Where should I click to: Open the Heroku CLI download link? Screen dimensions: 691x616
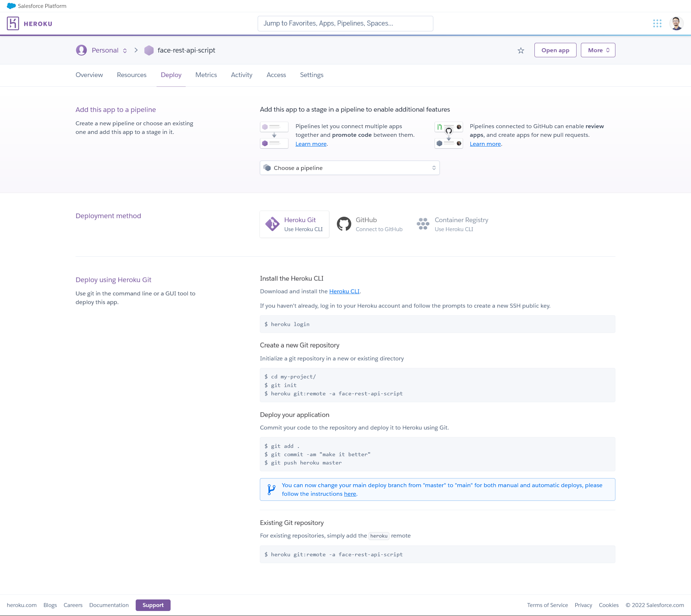click(344, 291)
